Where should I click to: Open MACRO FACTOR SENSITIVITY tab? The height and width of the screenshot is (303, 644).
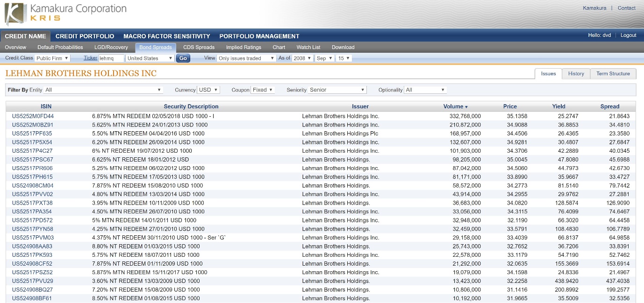coord(167,36)
